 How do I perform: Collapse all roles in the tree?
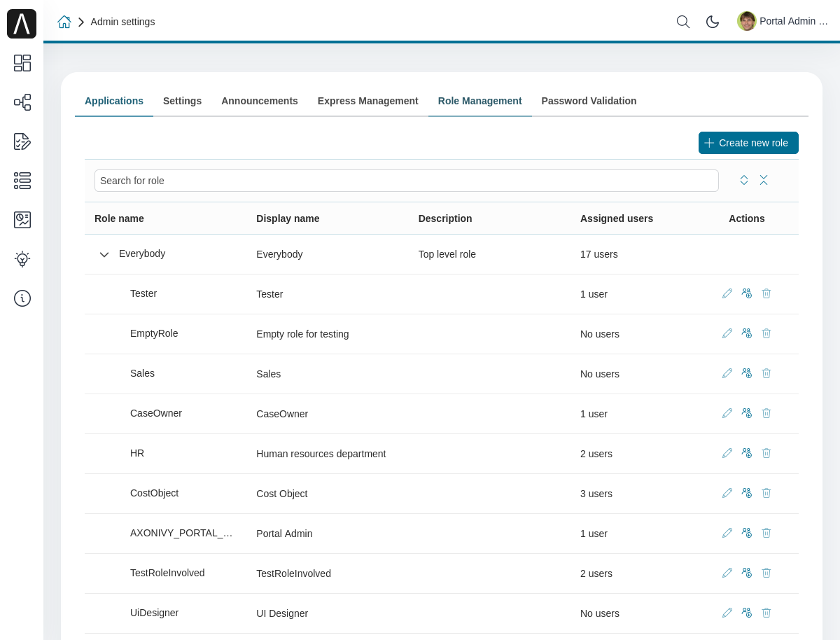764,180
